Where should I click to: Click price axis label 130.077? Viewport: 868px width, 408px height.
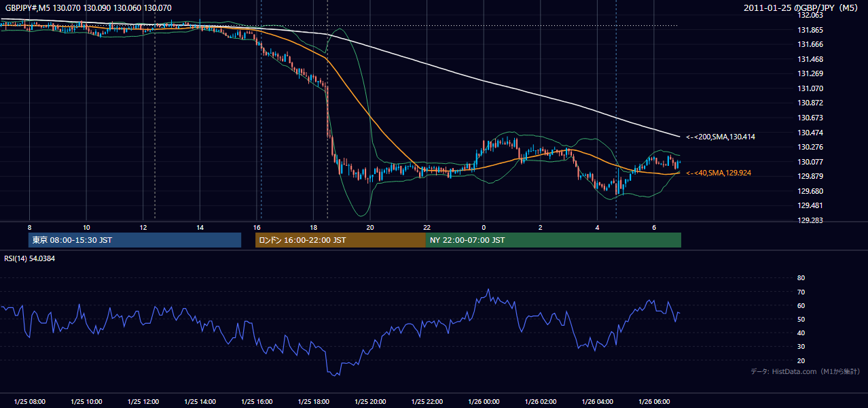pos(810,162)
